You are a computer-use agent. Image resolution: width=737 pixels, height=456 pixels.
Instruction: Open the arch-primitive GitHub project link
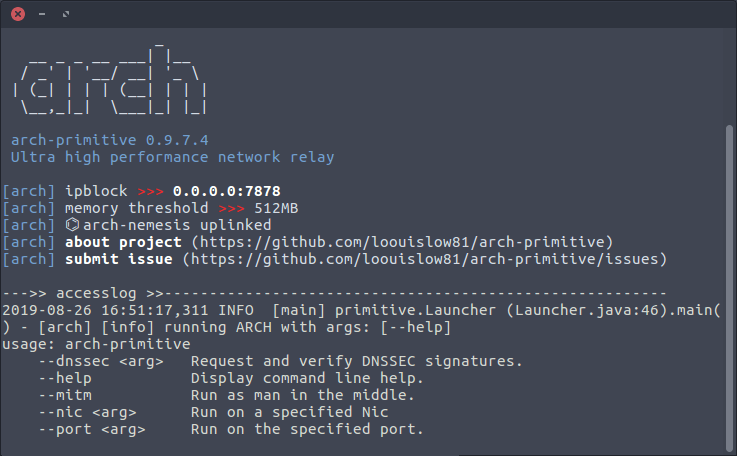402,242
